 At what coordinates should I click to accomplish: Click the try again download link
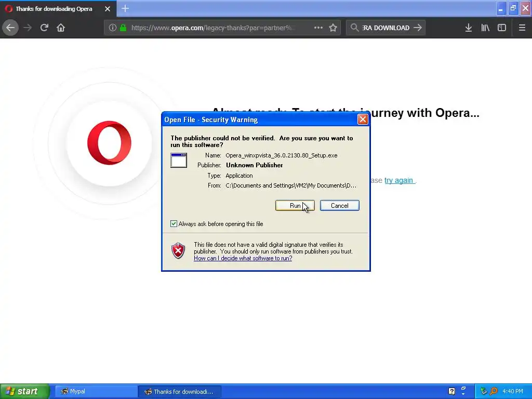coord(399,180)
